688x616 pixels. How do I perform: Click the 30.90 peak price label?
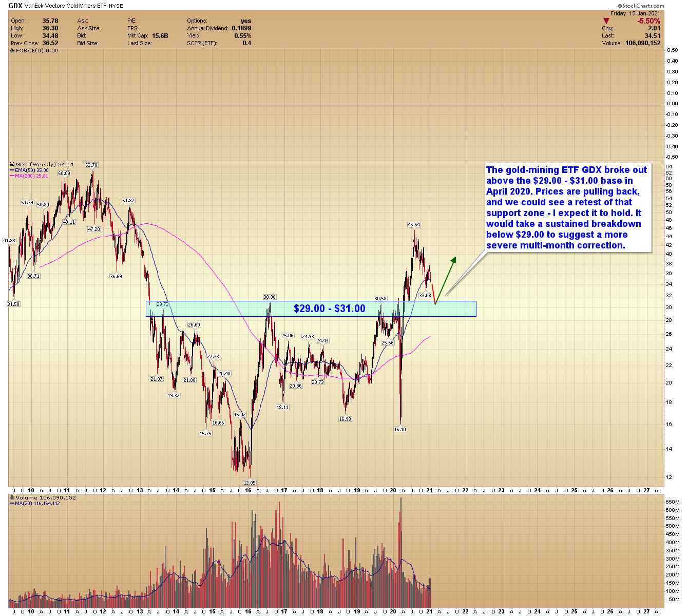(270, 297)
